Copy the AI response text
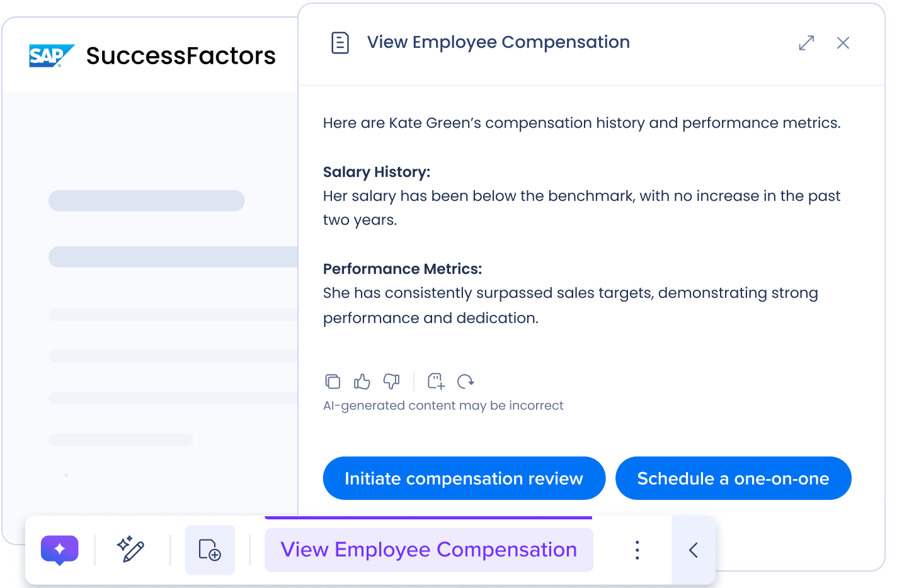Image resolution: width=897 pixels, height=588 pixels. [333, 382]
